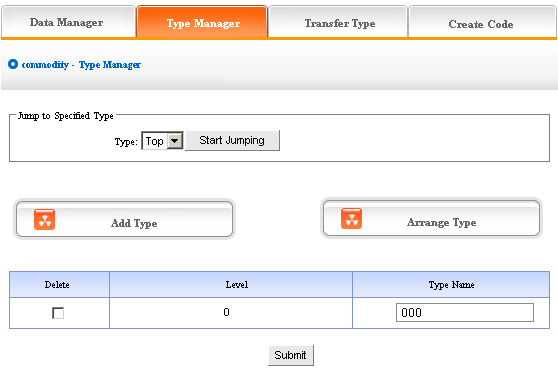Click the orange icon on Add Type
Image resolution: width=558 pixels, height=380 pixels.
coord(44,219)
